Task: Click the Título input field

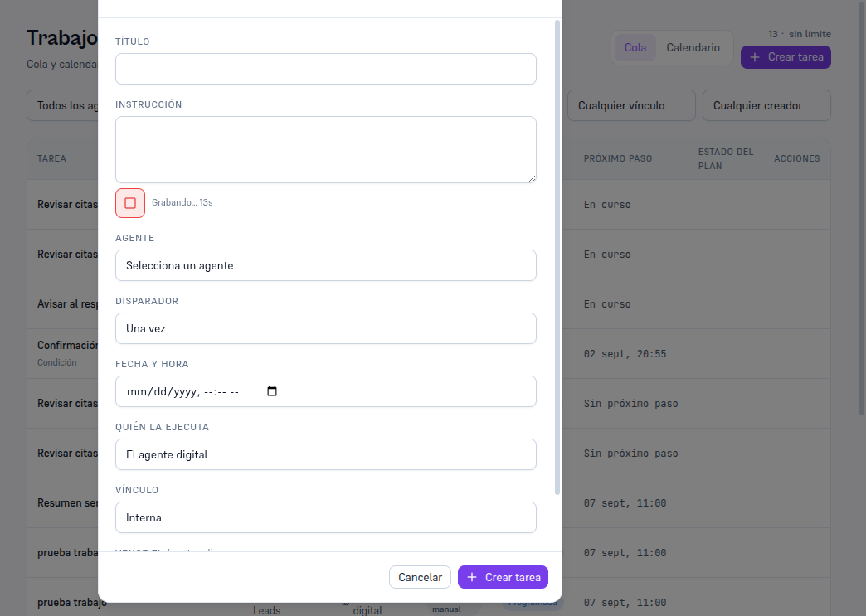Action: tap(326, 69)
